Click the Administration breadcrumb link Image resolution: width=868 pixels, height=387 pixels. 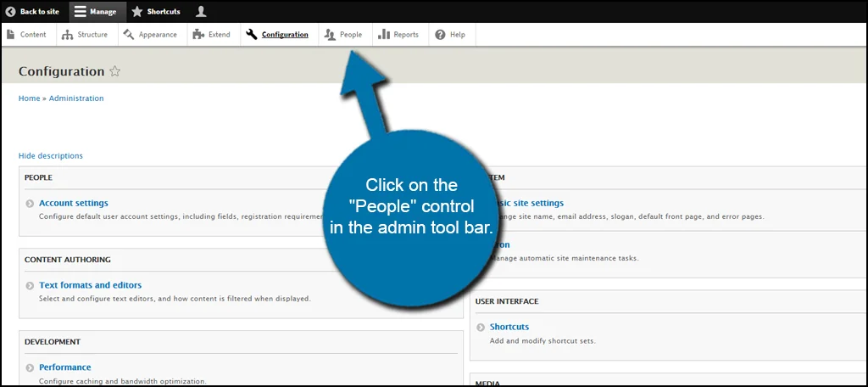point(76,98)
